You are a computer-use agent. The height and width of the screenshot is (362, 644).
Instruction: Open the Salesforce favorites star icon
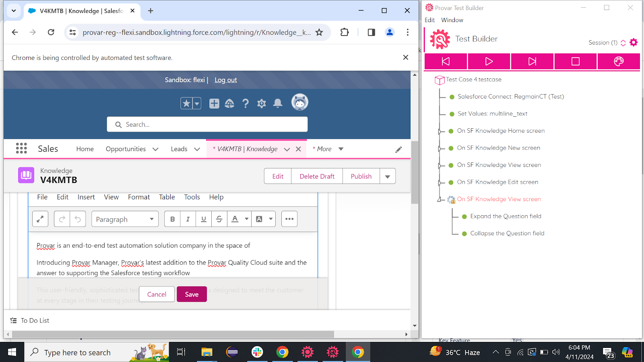tap(186, 103)
